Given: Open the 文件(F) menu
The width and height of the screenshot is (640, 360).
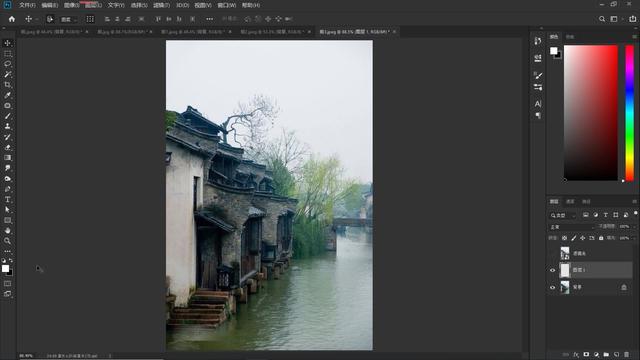Looking at the screenshot, I should click(x=27, y=5).
